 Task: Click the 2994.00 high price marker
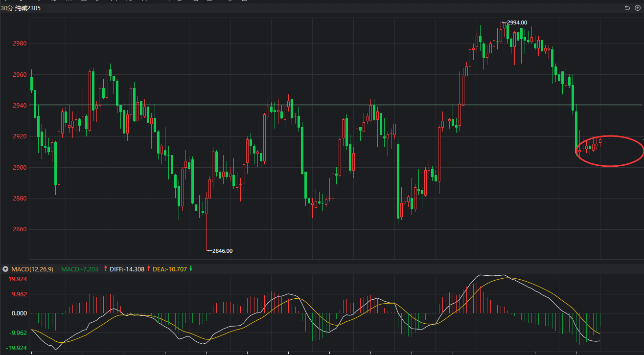(x=516, y=22)
